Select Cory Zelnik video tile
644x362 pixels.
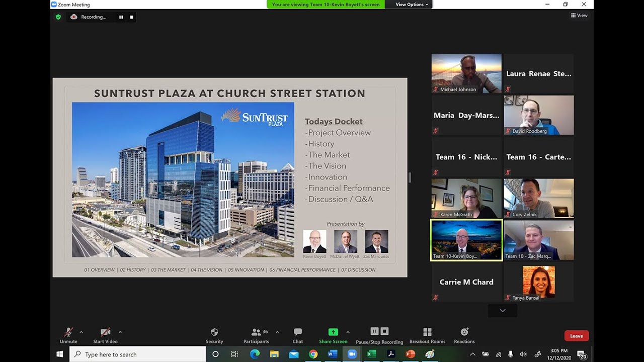(539, 199)
